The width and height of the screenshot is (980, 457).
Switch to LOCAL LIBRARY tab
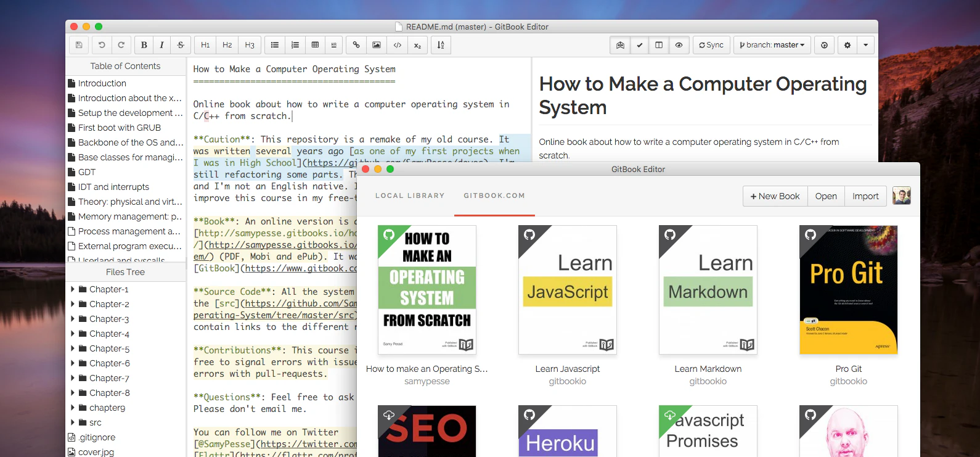pyautogui.click(x=410, y=196)
